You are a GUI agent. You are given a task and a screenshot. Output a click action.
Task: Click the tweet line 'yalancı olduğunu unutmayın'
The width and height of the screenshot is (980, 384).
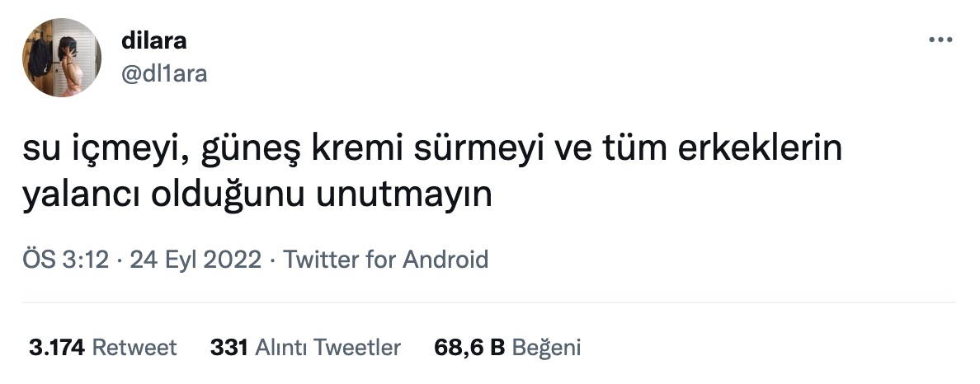click(257, 195)
